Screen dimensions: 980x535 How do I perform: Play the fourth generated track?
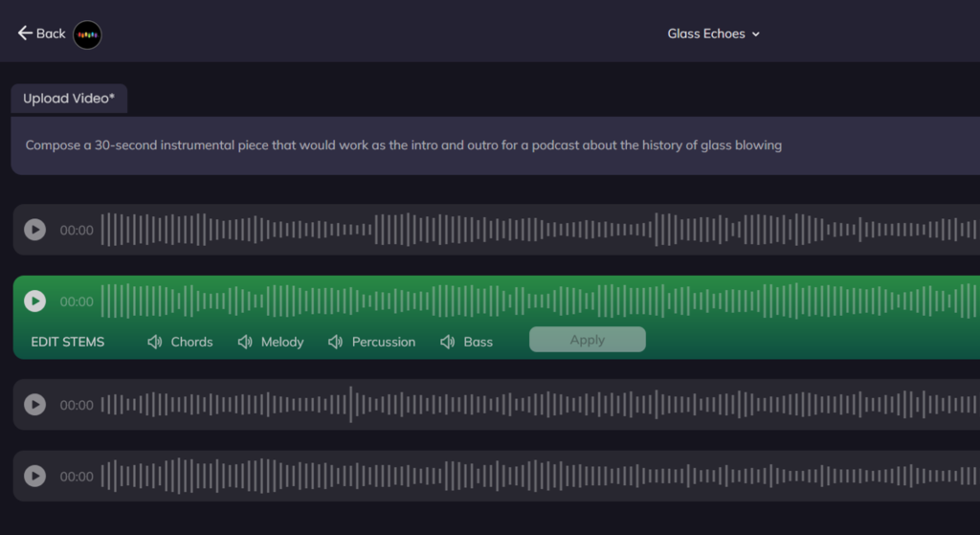(x=34, y=476)
